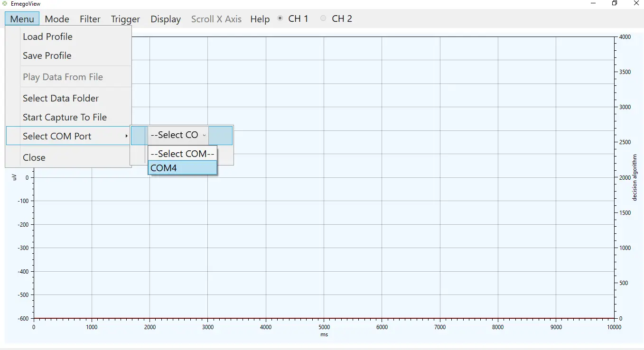Restore the window with the maximize icon

[615, 3]
